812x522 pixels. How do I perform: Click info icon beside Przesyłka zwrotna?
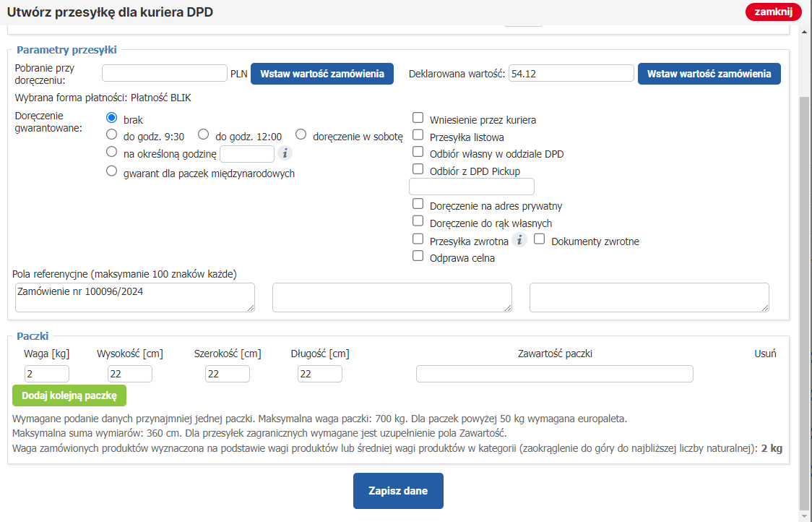(519, 240)
